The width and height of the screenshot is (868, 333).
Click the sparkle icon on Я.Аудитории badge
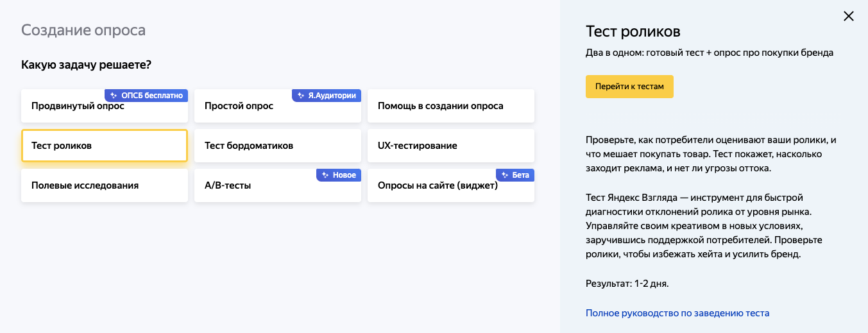(300, 96)
